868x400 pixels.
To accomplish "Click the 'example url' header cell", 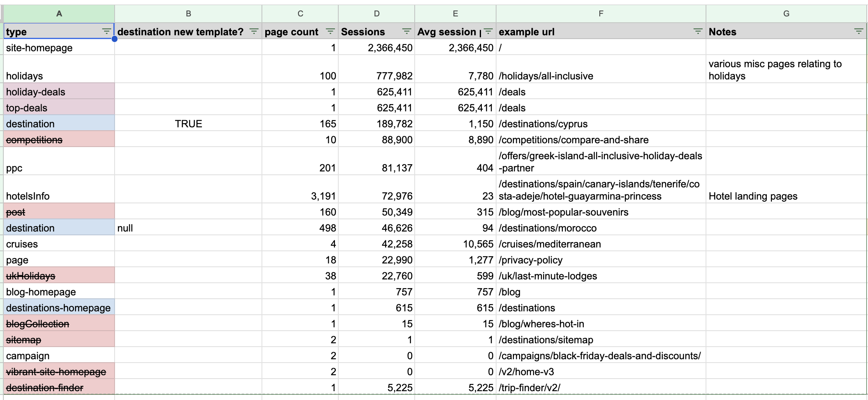I will 601,32.
